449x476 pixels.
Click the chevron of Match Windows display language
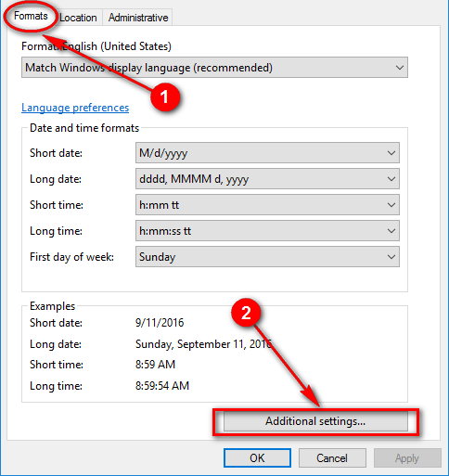click(400, 68)
